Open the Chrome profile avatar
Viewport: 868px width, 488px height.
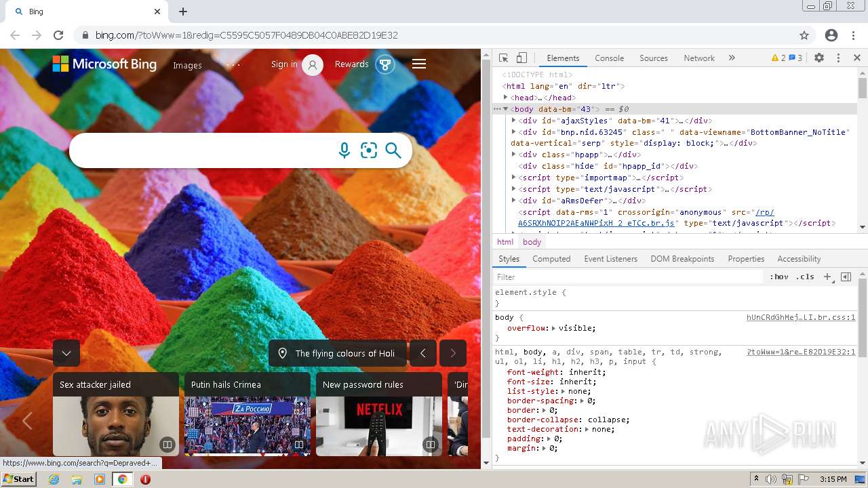(831, 35)
